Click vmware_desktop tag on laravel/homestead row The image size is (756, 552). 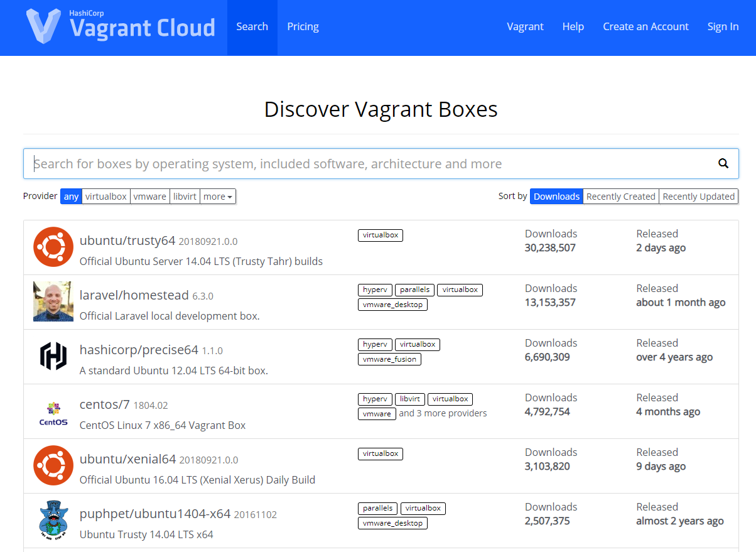tap(393, 305)
